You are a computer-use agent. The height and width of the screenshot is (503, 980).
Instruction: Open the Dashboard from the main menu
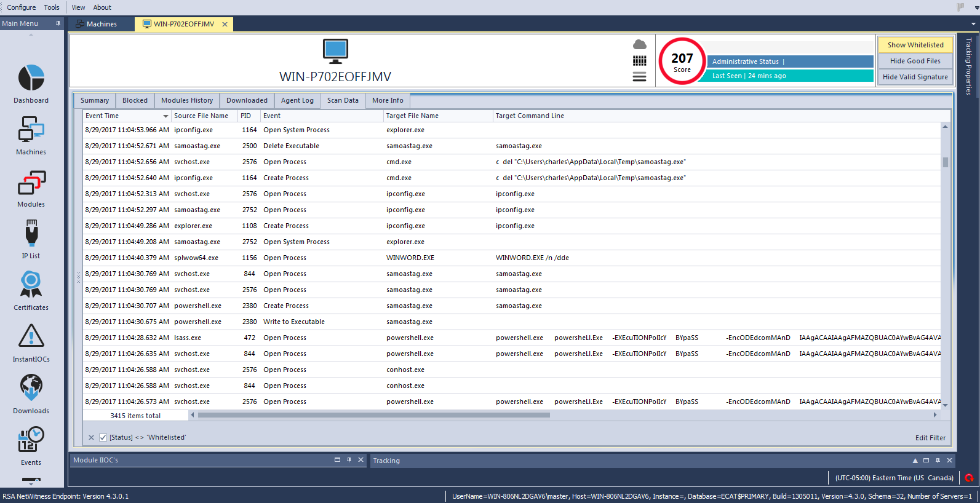click(31, 79)
